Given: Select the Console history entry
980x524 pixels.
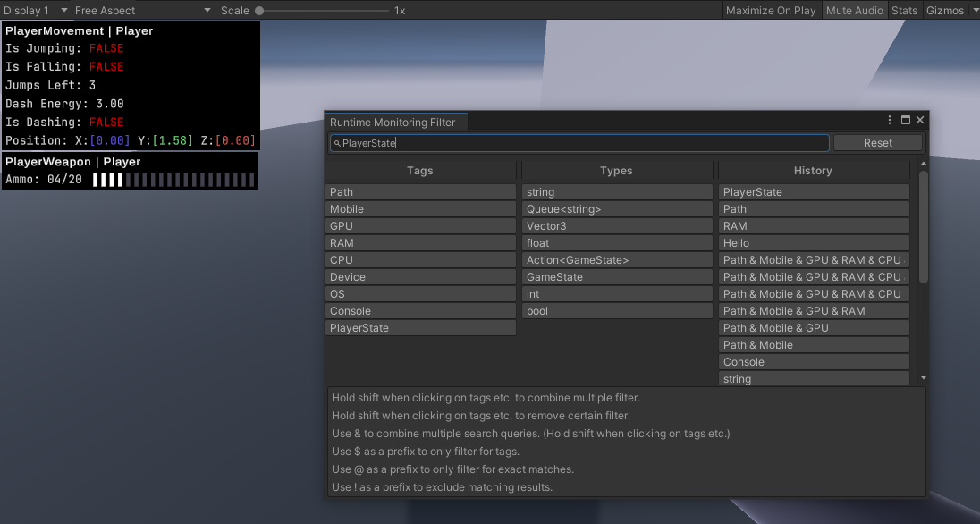Looking at the screenshot, I should 814,361.
